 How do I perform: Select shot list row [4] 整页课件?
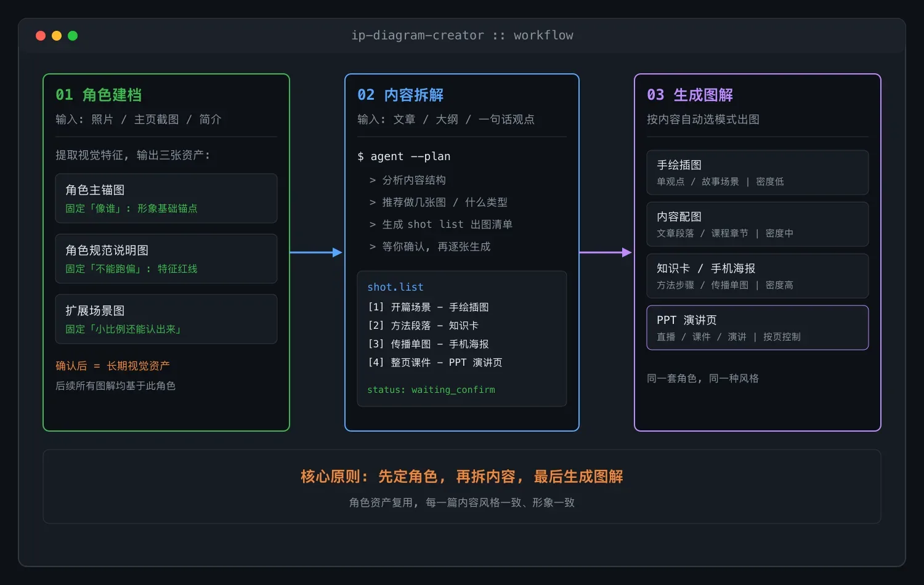[x=435, y=362]
